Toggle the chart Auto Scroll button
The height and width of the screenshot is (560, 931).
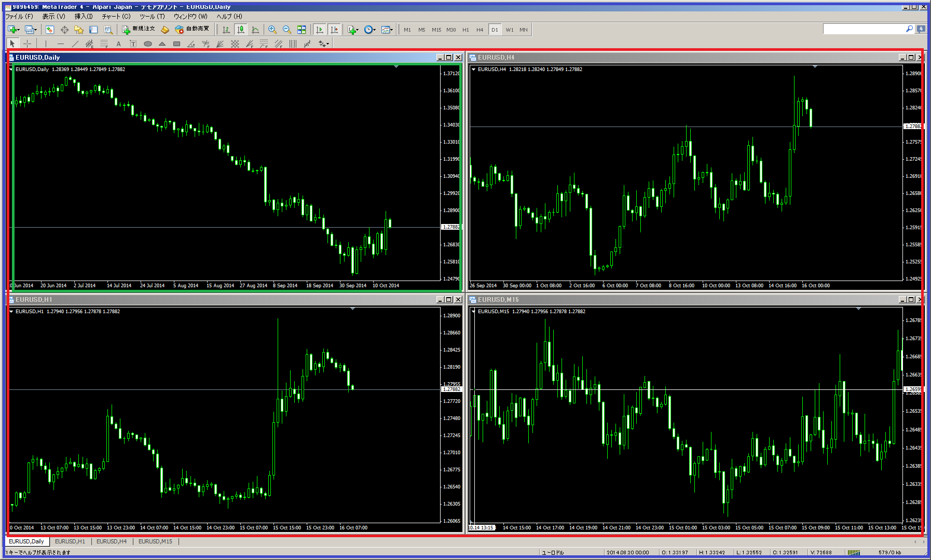[320, 30]
